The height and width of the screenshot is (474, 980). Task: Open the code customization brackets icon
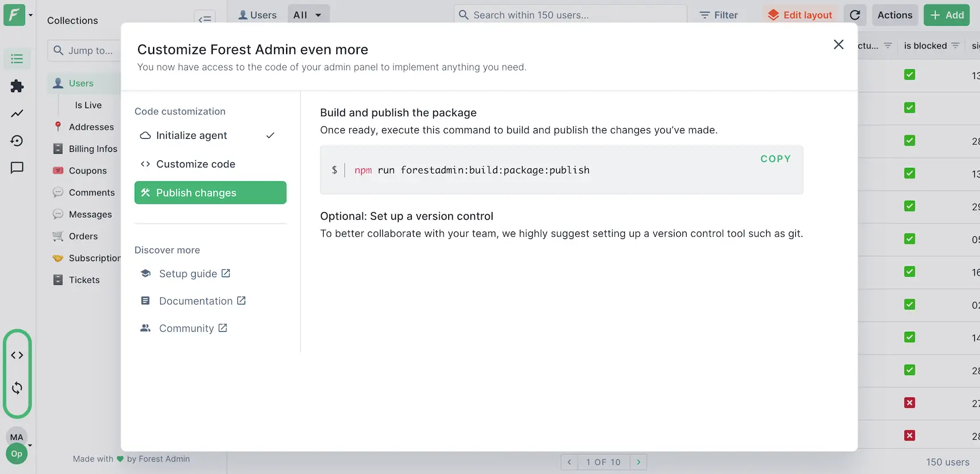[x=17, y=355]
